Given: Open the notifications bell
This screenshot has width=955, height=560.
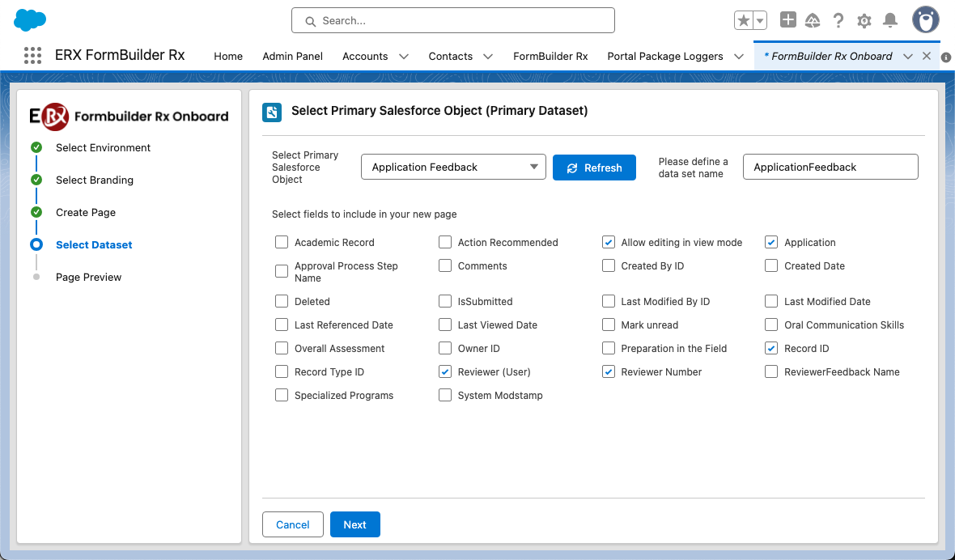Looking at the screenshot, I should point(890,20).
